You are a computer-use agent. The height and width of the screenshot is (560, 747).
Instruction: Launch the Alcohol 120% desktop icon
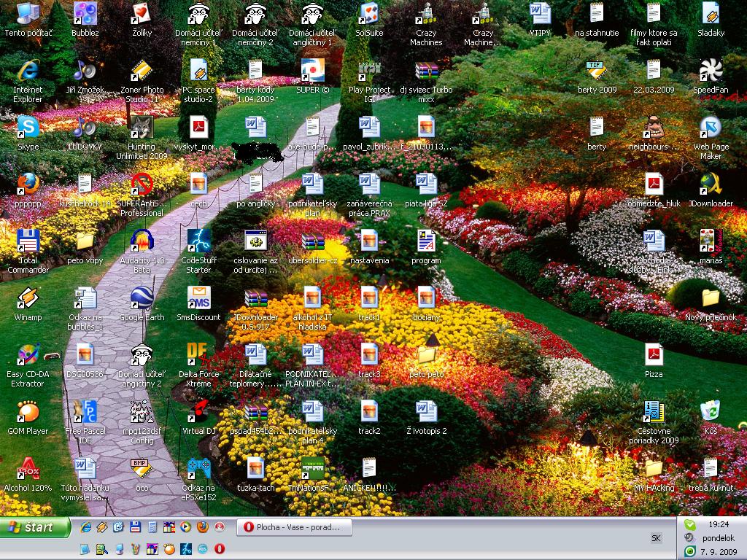click(28, 468)
